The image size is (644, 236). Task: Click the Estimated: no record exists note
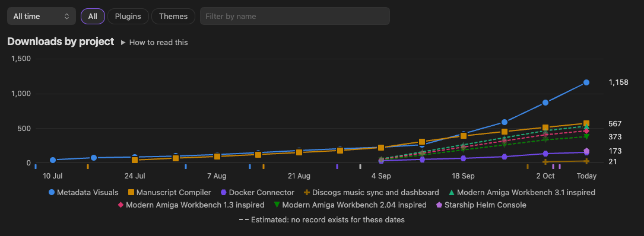coord(322,219)
